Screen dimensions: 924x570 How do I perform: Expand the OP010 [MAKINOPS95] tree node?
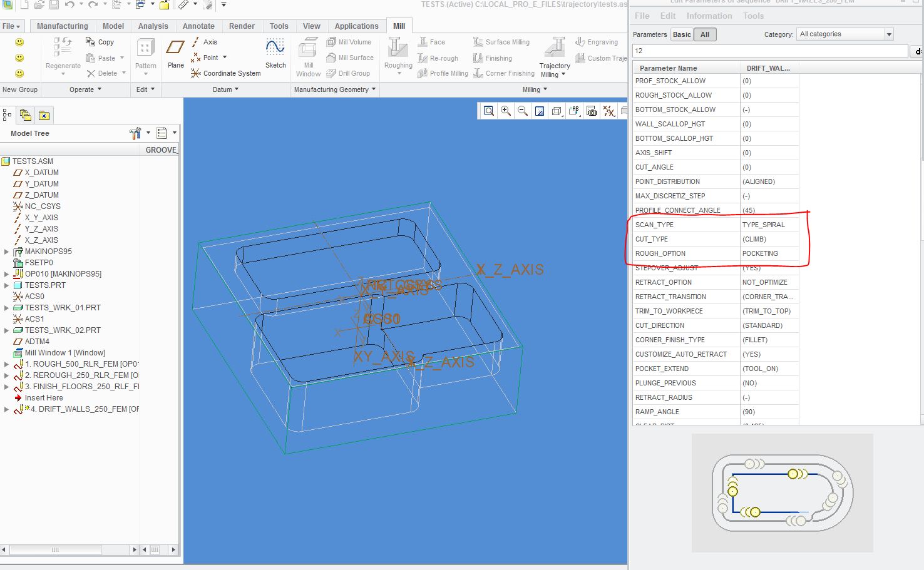pyautogui.click(x=6, y=274)
